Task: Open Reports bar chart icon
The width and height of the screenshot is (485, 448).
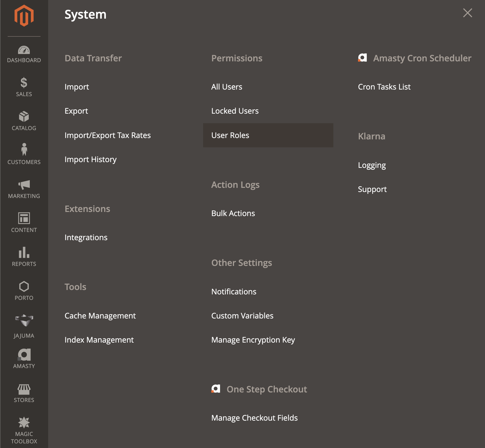Action: click(x=24, y=252)
